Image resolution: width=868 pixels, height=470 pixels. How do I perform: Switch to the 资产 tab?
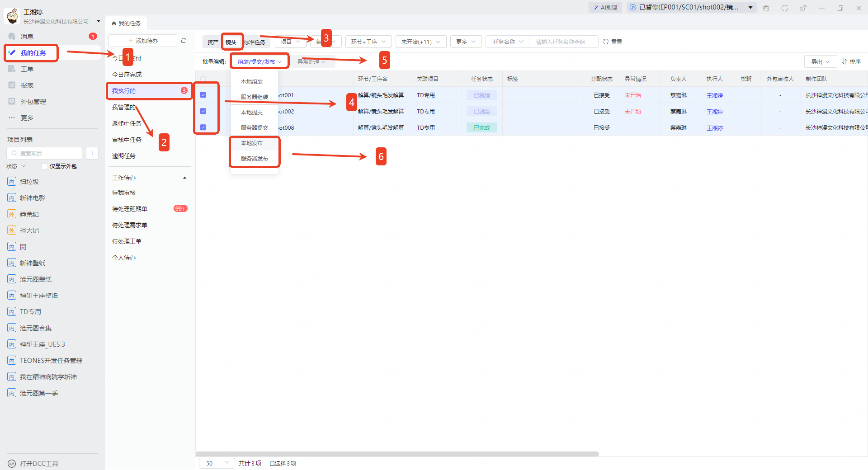(212, 42)
